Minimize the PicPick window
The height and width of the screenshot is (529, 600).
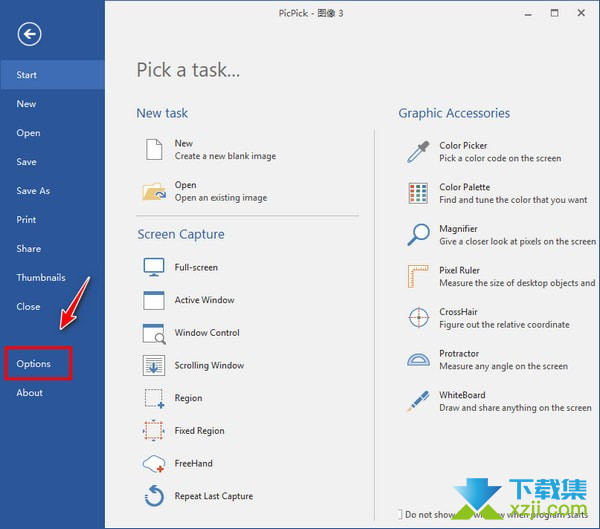528,14
